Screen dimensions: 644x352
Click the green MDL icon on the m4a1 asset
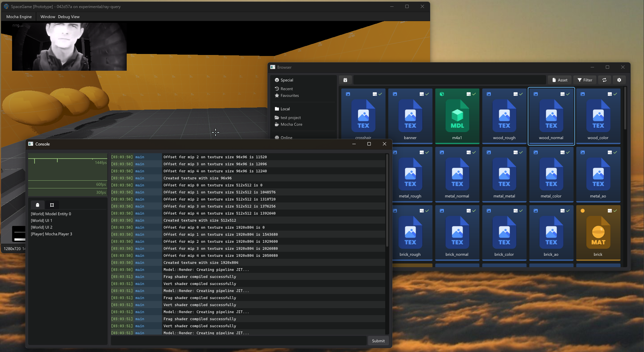[457, 116]
